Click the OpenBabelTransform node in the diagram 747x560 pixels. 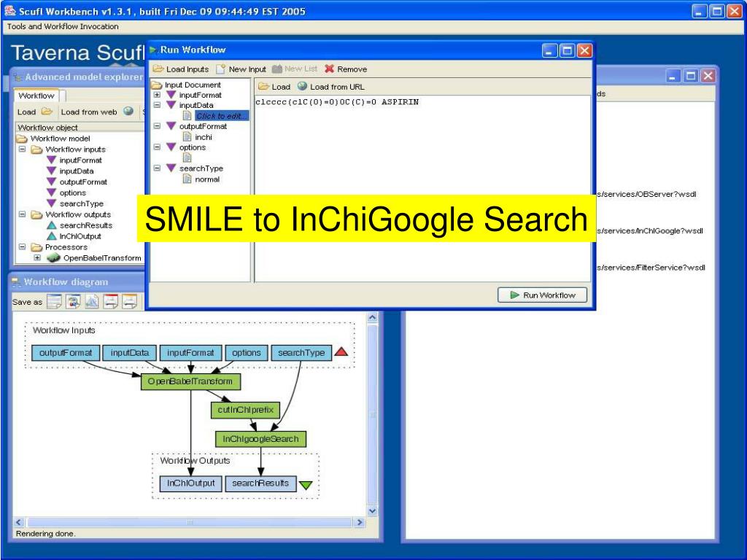[190, 381]
